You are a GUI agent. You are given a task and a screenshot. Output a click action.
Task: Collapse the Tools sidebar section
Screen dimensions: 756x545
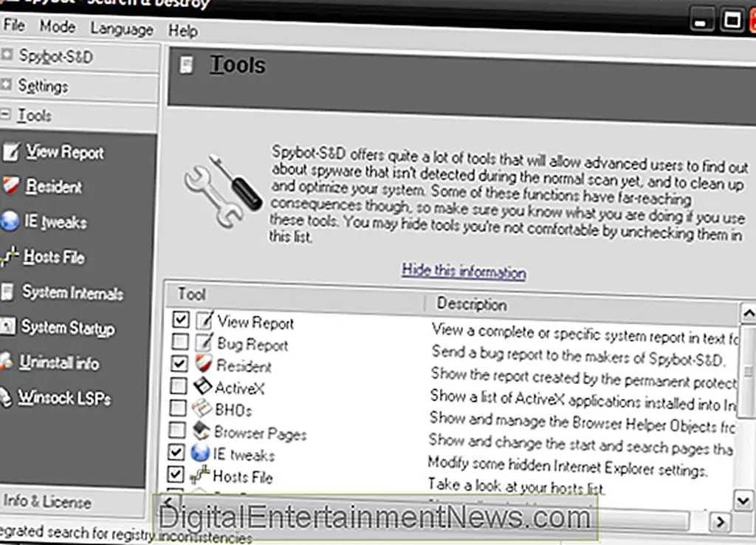(x=7, y=116)
